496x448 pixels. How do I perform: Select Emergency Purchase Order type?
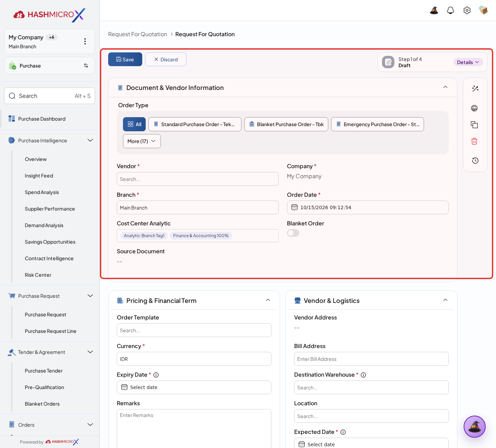(x=378, y=124)
